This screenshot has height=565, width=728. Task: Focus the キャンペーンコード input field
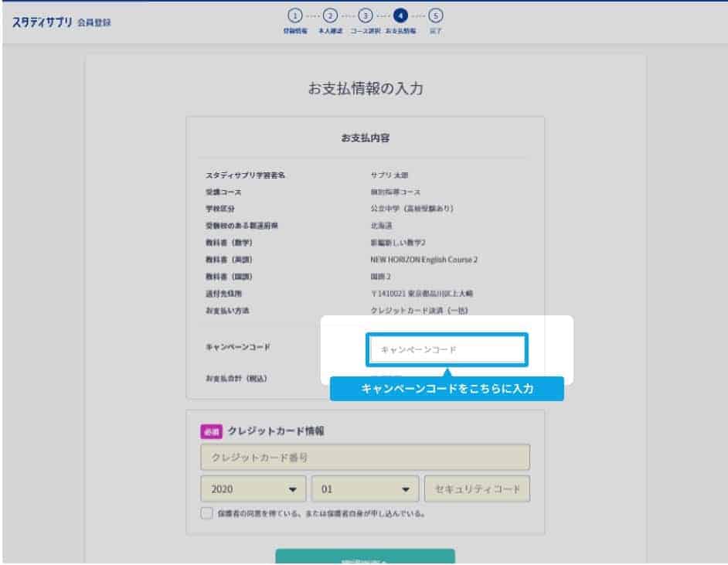[447, 350]
